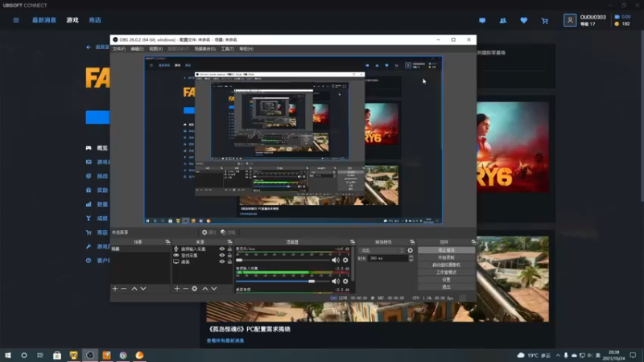Open the OBS Scene Collection menu
Screen dimensions: 644x362
205,49
